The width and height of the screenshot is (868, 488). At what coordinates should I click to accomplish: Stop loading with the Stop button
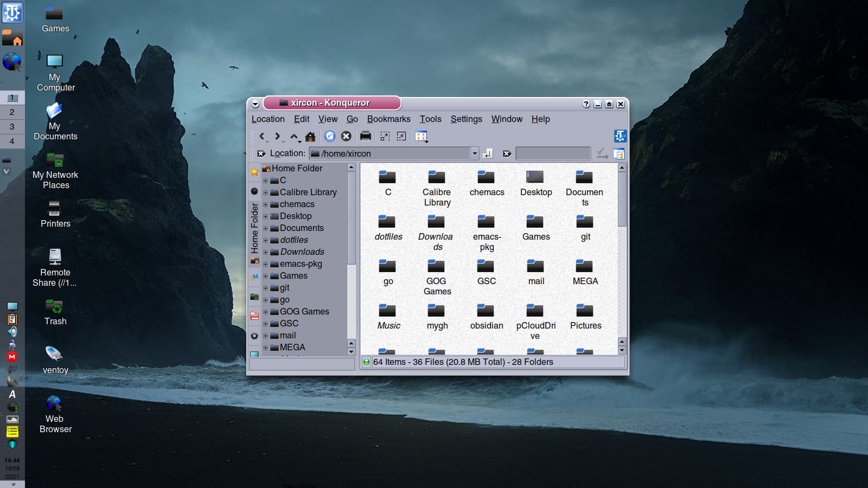click(x=346, y=136)
